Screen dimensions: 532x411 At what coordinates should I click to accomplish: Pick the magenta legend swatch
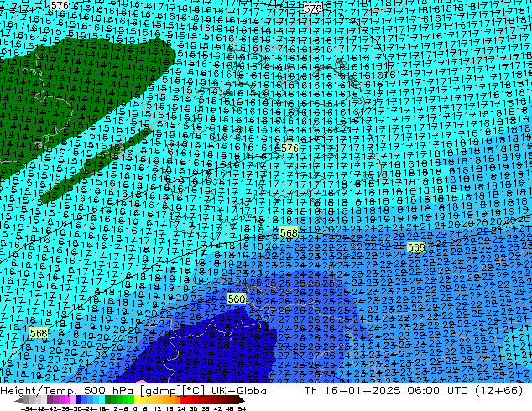pyautogui.click(x=67, y=400)
